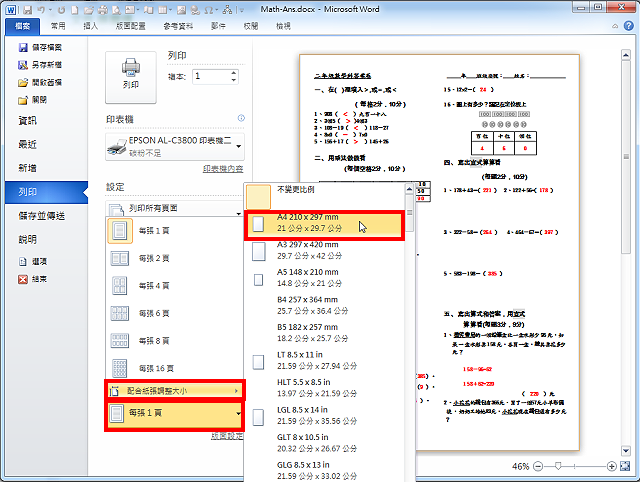Click the 儲存檔案 save icon in sidebar
Image resolution: width=640 pixels, height=482 pixels.
(23, 47)
